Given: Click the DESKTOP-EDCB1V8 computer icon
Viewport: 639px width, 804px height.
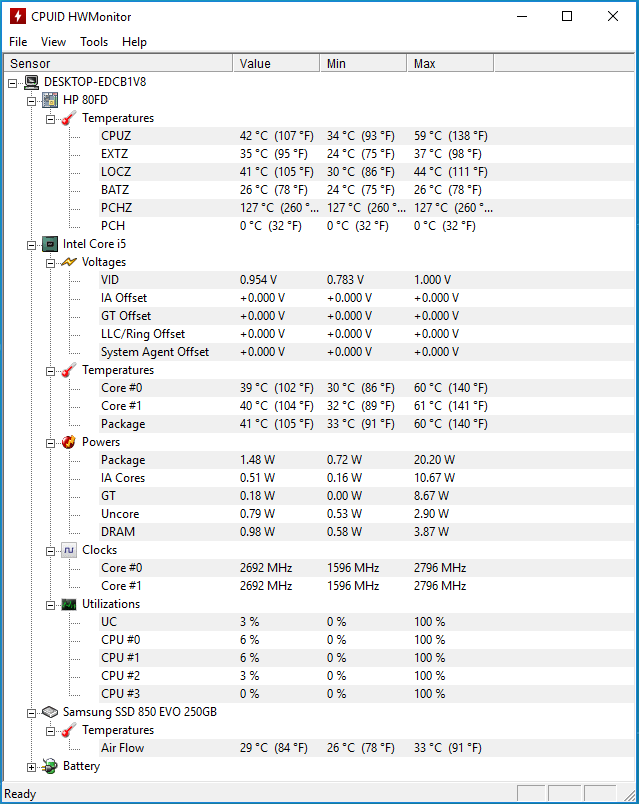Looking at the screenshot, I should (x=31, y=82).
